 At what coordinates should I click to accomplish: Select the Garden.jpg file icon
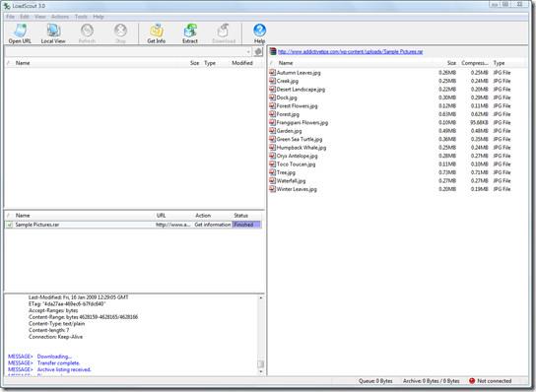point(273,131)
